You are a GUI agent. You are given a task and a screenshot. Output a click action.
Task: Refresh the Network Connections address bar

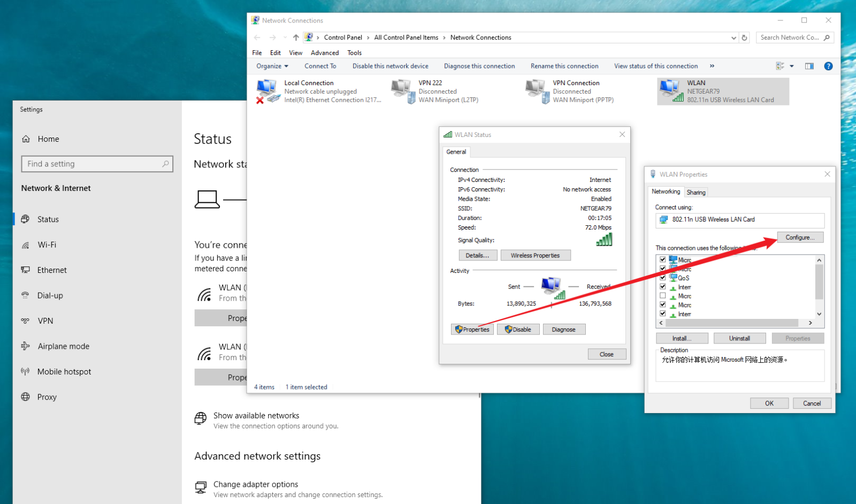point(744,37)
